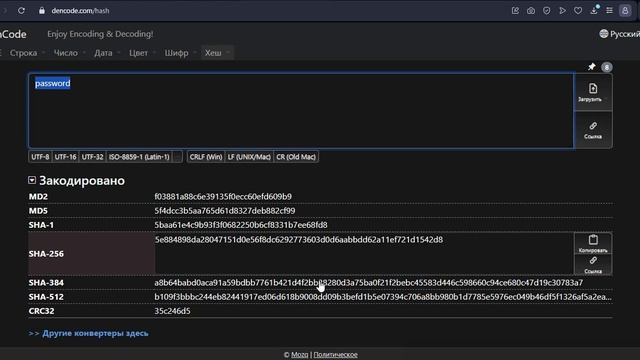Click the round character count badge
The height and width of the screenshot is (360, 640).
tap(607, 67)
